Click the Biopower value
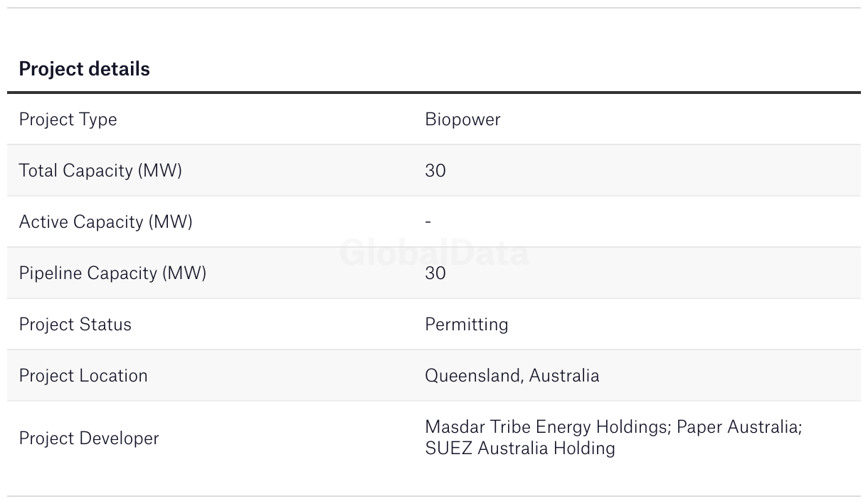The width and height of the screenshot is (868, 504). (x=462, y=120)
